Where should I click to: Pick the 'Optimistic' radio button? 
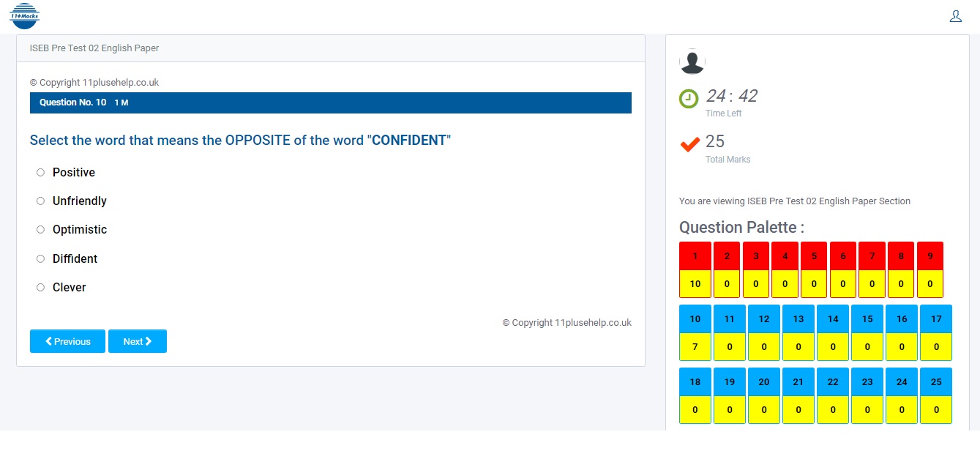tap(41, 230)
